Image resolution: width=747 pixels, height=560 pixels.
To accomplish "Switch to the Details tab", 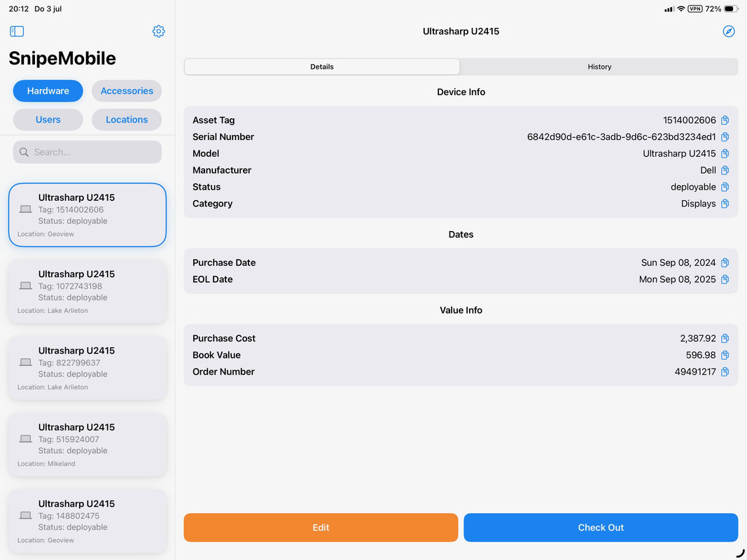I will [x=322, y=66].
